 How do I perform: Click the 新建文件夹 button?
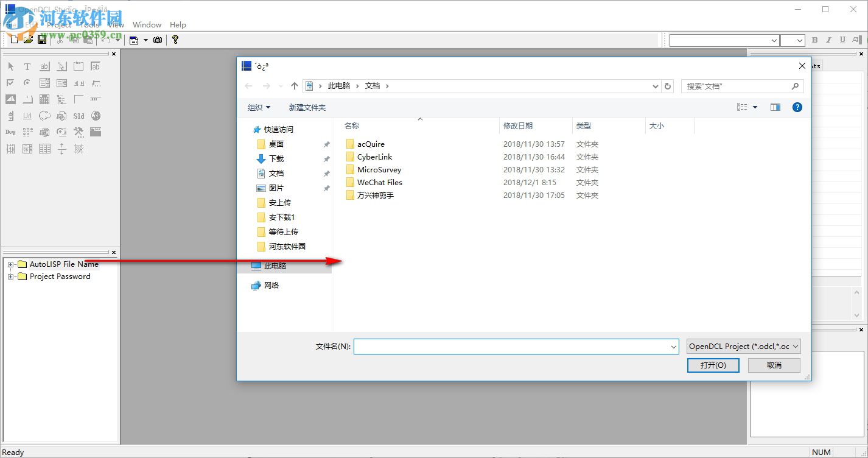307,107
